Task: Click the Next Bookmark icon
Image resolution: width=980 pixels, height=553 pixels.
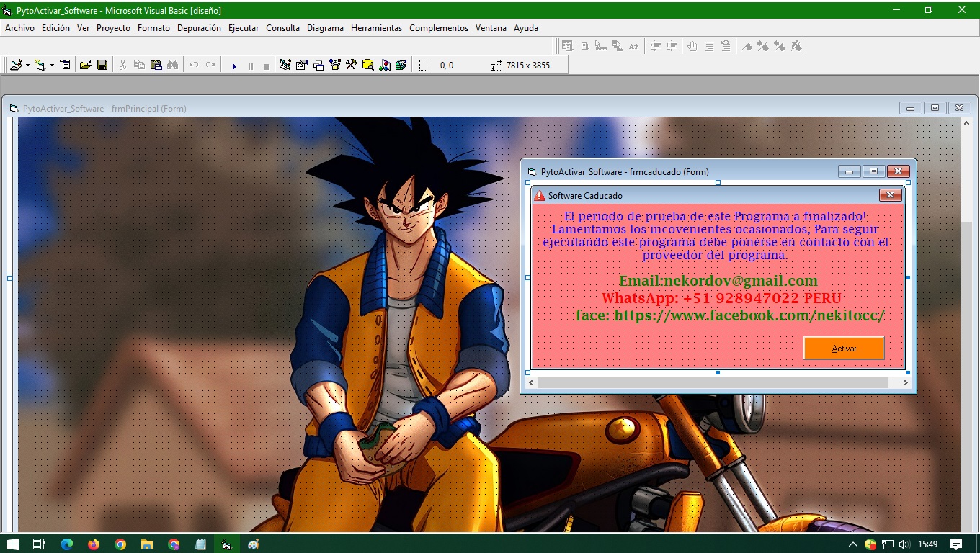Action: click(763, 46)
